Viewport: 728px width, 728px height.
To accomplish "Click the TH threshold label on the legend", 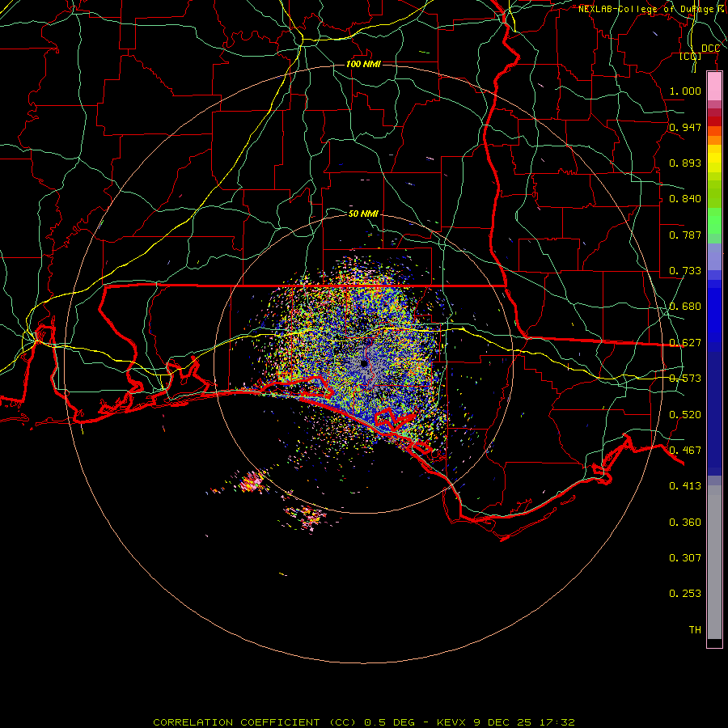I will click(x=695, y=630).
